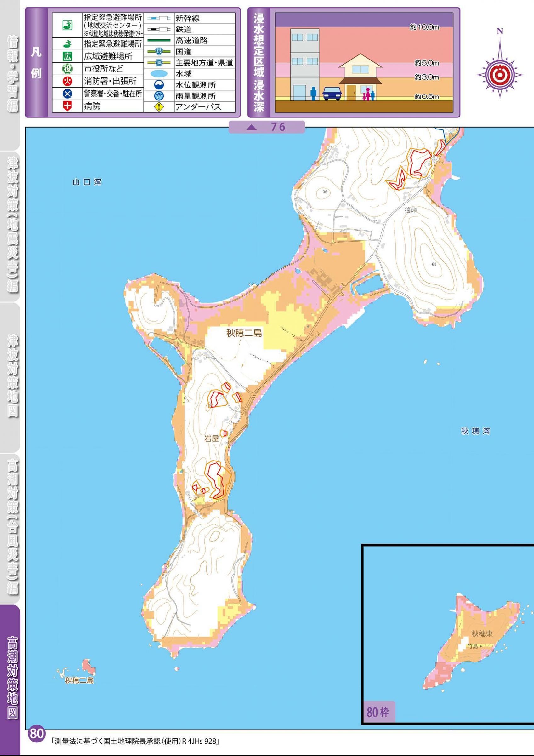Image resolution: width=534 pixels, height=756 pixels.
Task: Click the red cross hospital icon
Action: coord(67,106)
